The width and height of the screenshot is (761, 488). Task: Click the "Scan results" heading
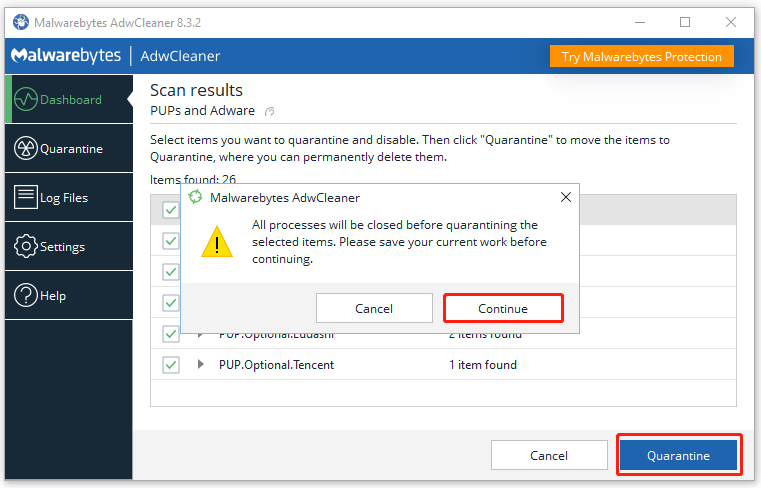[x=196, y=90]
